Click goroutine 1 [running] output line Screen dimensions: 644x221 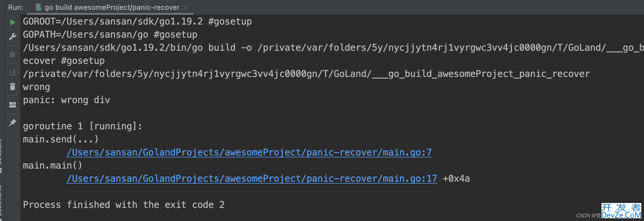click(x=83, y=126)
